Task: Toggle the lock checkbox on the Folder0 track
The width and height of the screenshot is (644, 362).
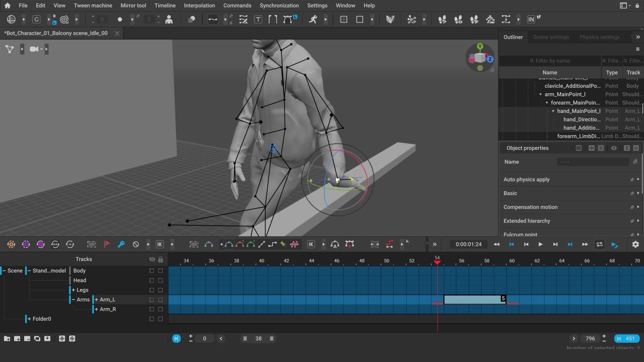Action: [x=160, y=319]
